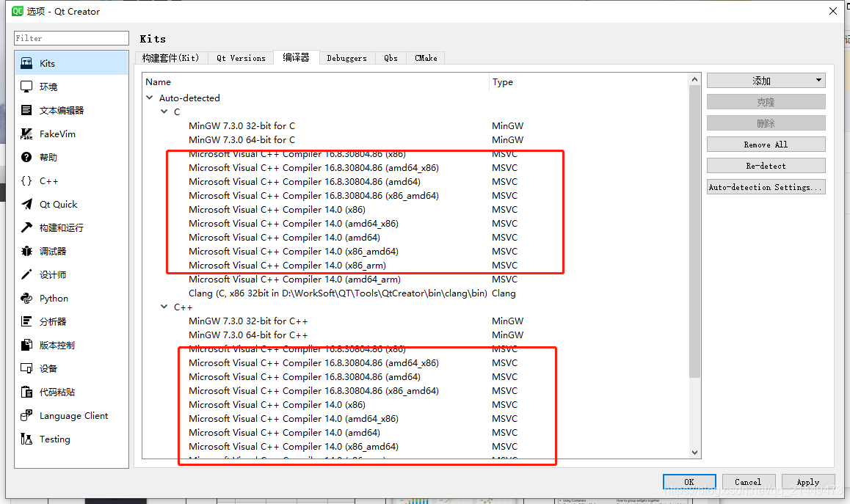This screenshot has width=850, height=504.
Task: Select the 设计师 pencil icon
Action: click(26, 275)
